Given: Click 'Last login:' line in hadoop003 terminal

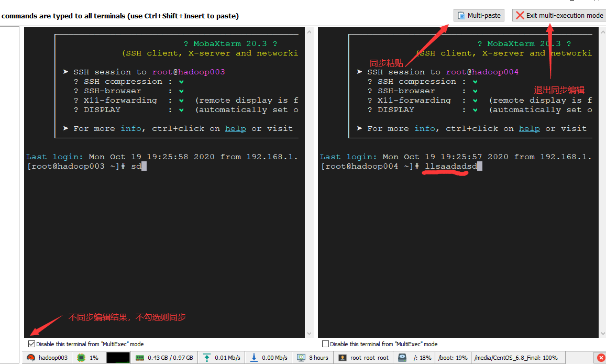Looking at the screenshot, I should tap(162, 157).
